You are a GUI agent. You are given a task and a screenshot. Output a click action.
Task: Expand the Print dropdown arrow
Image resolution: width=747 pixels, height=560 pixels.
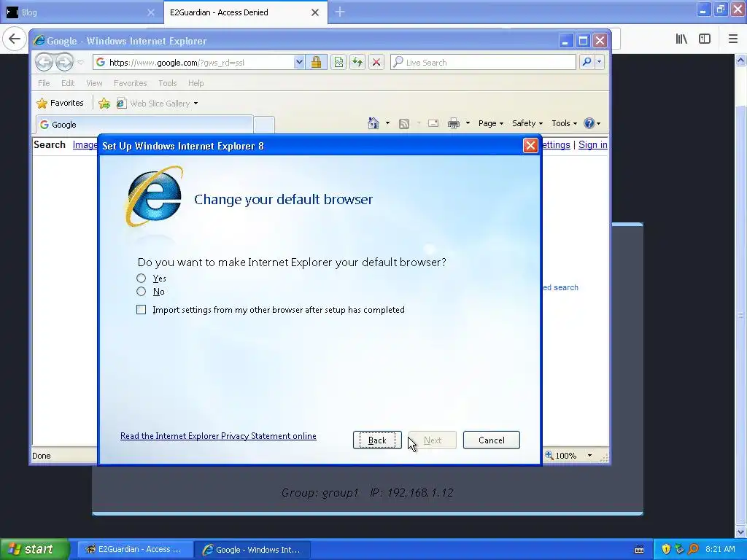468,123
